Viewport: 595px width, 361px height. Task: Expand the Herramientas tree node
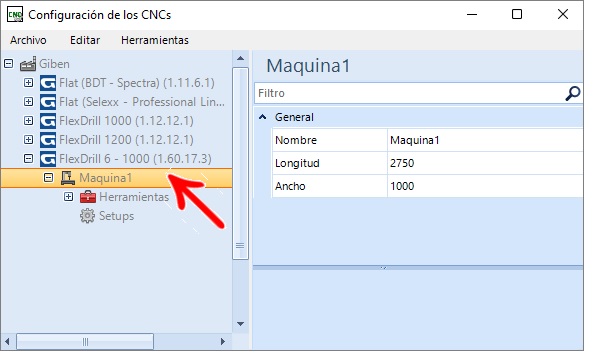click(68, 196)
